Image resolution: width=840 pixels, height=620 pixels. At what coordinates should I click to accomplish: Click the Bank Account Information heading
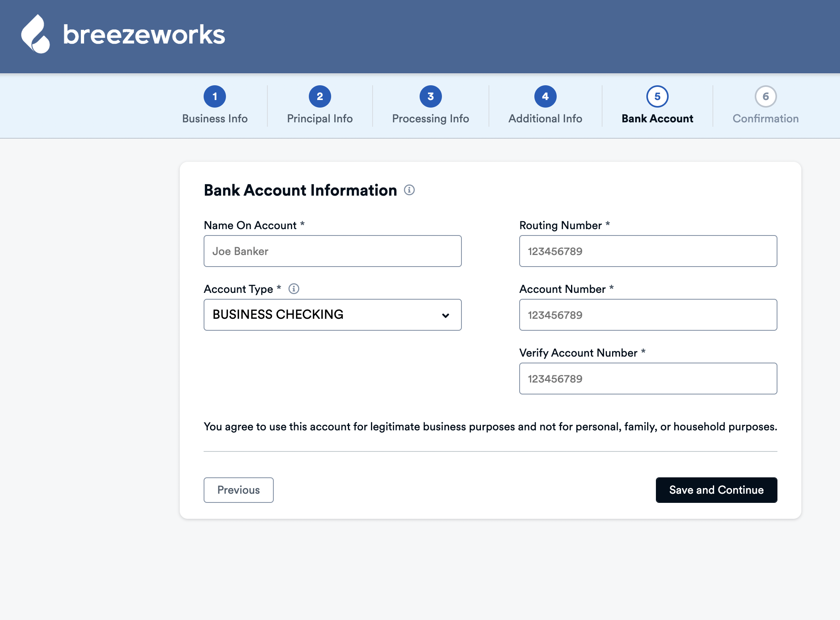tap(300, 190)
